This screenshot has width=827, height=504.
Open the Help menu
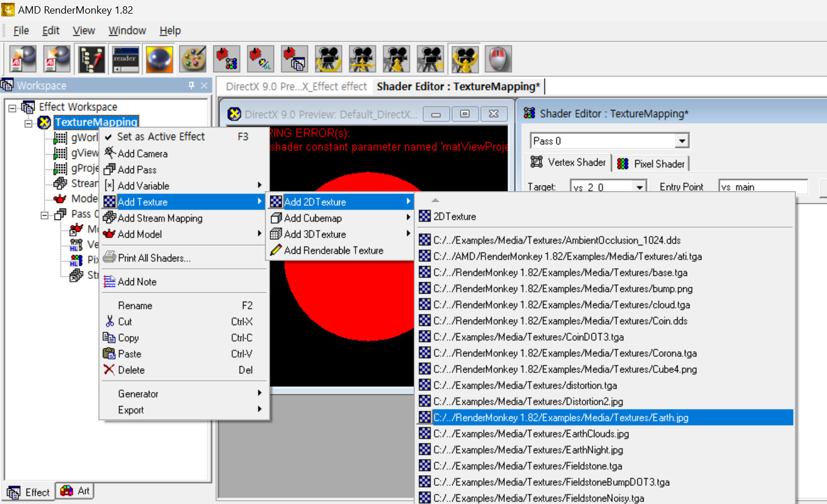tap(170, 31)
